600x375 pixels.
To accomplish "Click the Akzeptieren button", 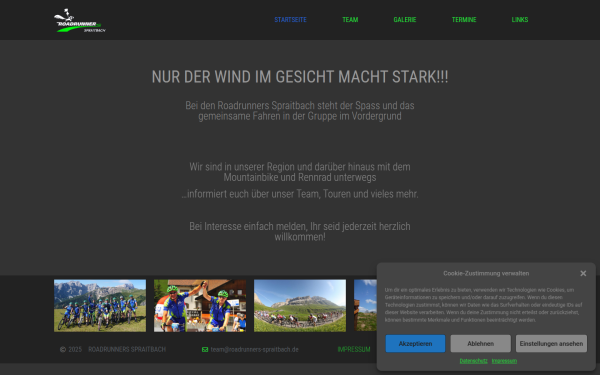I will (x=415, y=344).
